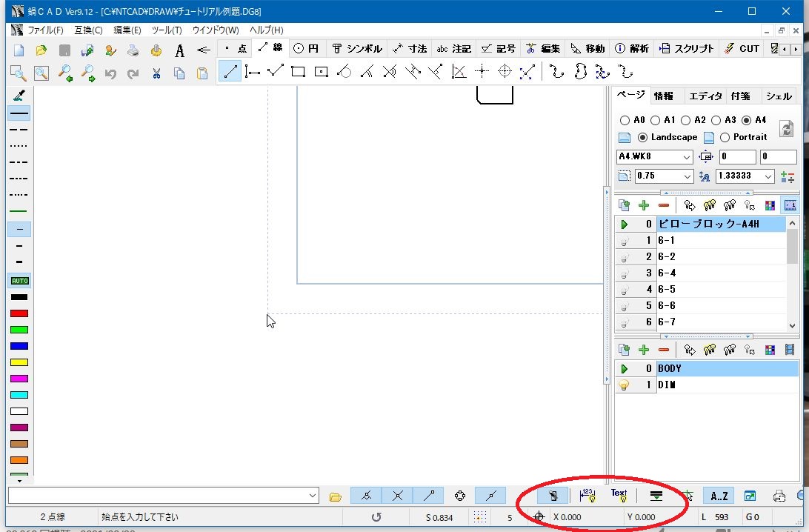Select the A3 paper size radio button
The width and height of the screenshot is (809, 532).
(716, 120)
